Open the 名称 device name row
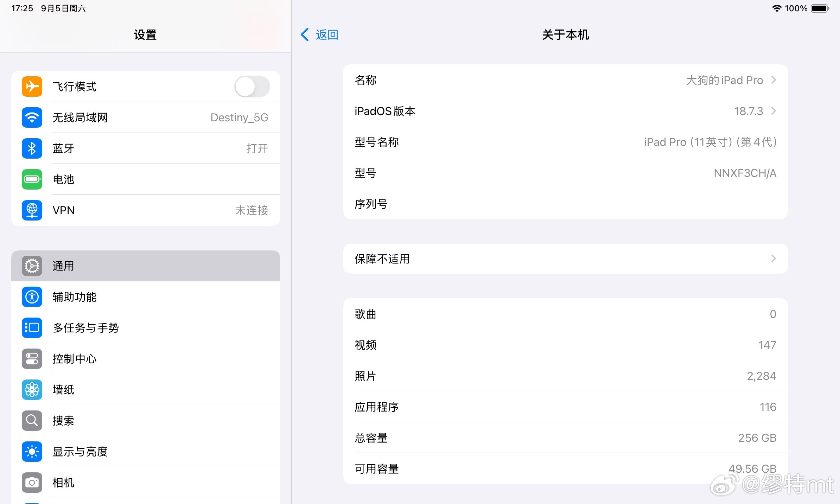840x504 pixels. [x=565, y=80]
